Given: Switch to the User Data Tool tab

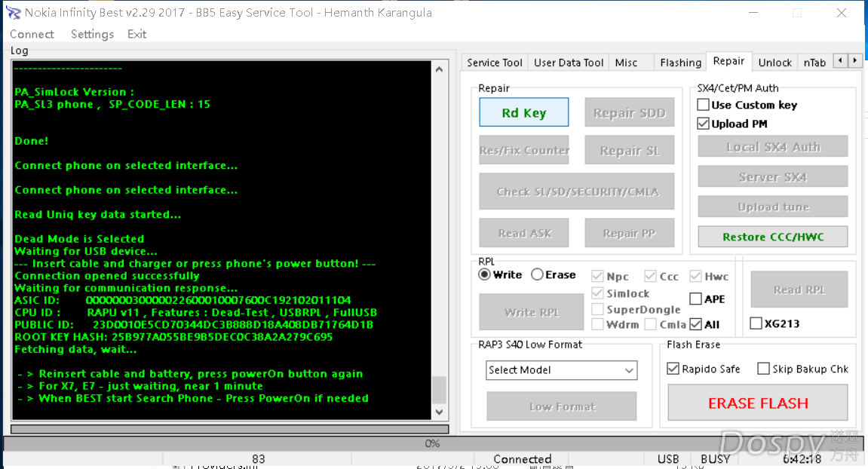Looking at the screenshot, I should coord(569,63).
